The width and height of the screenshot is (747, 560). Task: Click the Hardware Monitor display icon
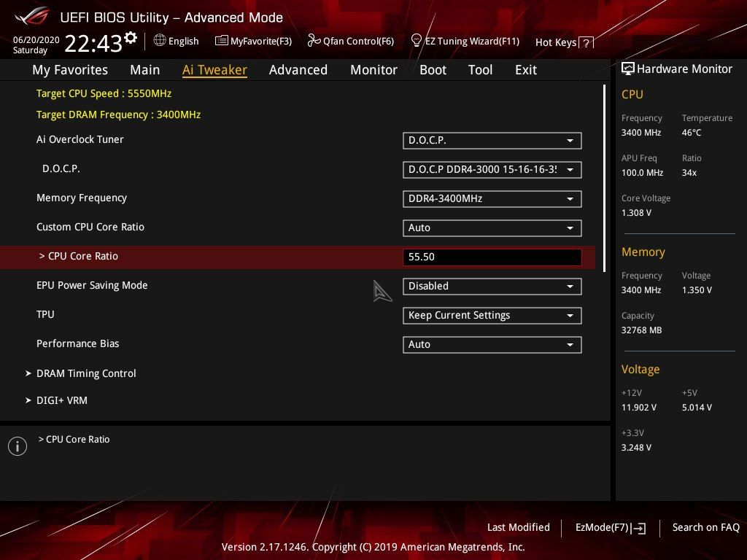click(x=627, y=69)
